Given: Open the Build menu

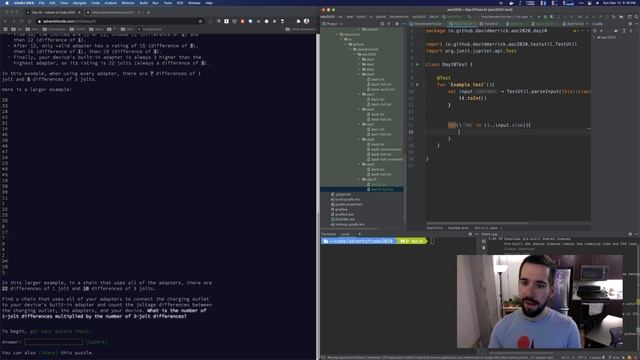Looking at the screenshot, I should pyautogui.click(x=143, y=3).
